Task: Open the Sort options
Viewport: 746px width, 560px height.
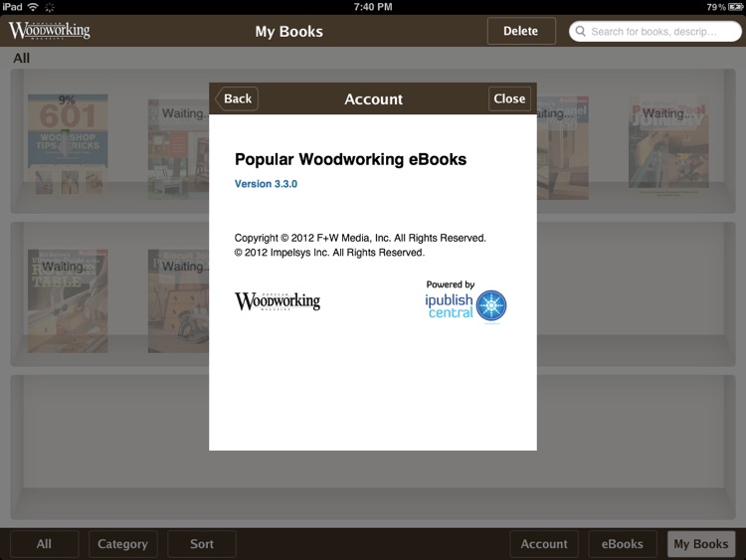Action: tap(202, 544)
